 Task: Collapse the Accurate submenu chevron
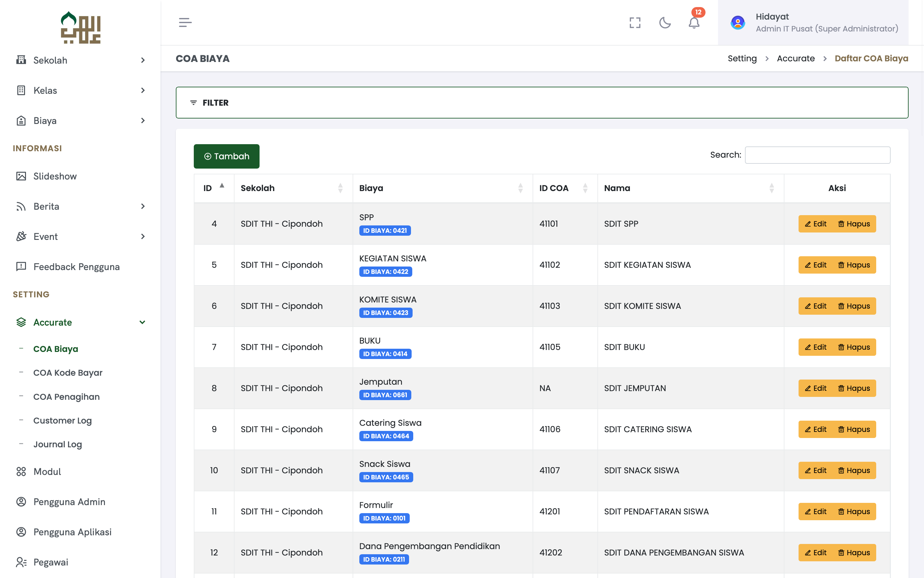142,322
